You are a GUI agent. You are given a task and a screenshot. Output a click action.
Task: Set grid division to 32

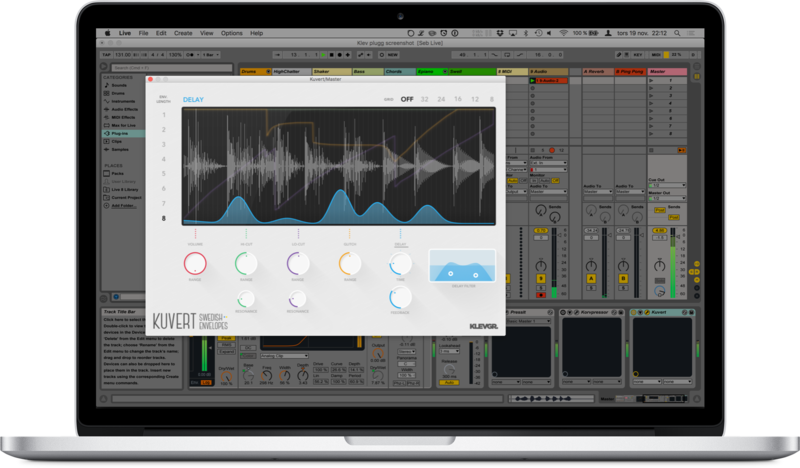point(425,99)
